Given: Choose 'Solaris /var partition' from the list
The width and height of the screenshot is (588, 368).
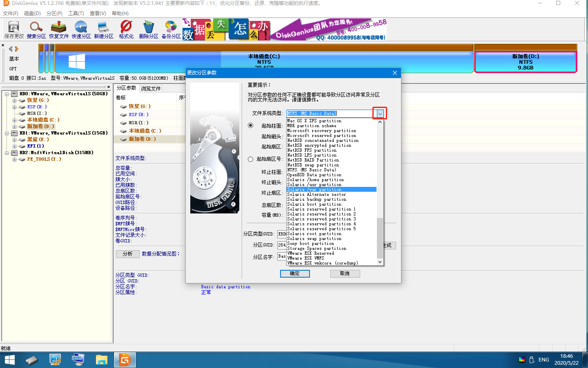Looking at the screenshot, I should (x=331, y=189).
